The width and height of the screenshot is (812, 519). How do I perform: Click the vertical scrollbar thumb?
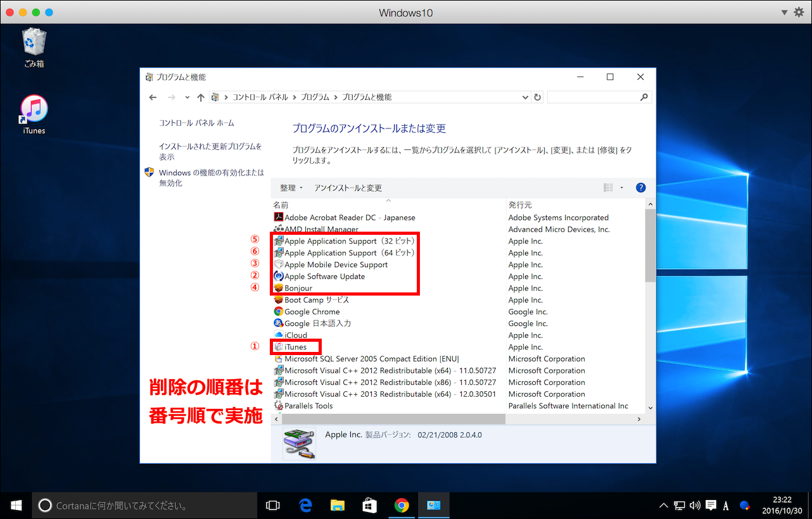point(650,246)
